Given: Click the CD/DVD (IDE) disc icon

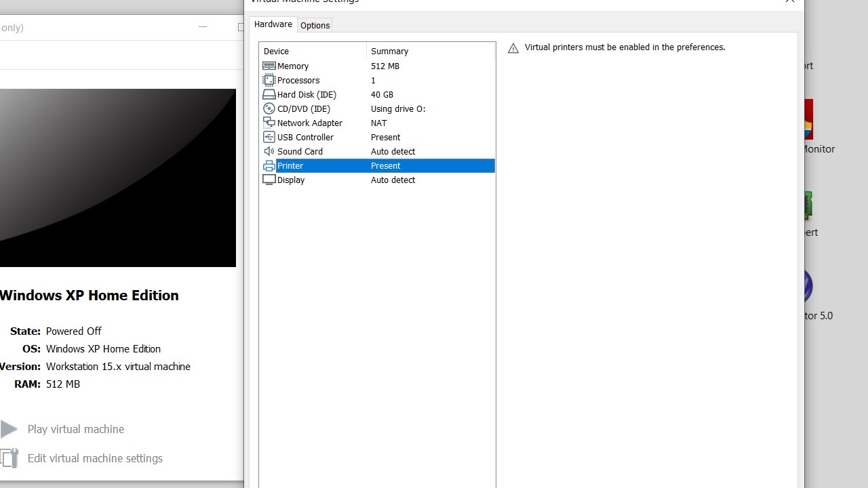Looking at the screenshot, I should click(x=269, y=108).
